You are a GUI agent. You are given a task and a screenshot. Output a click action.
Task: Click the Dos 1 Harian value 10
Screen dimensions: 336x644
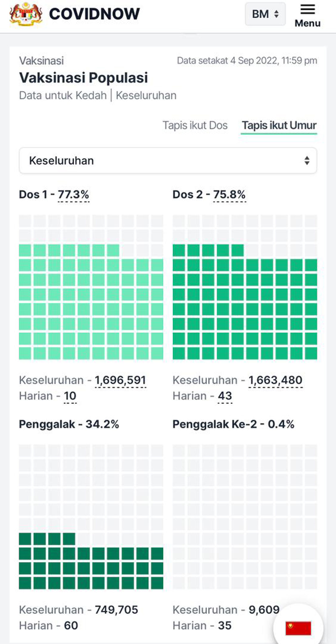pos(70,396)
